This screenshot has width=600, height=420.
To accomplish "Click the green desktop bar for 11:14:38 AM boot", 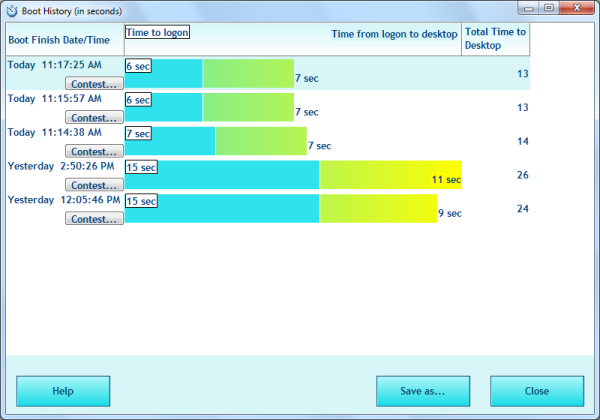I will click(x=260, y=141).
